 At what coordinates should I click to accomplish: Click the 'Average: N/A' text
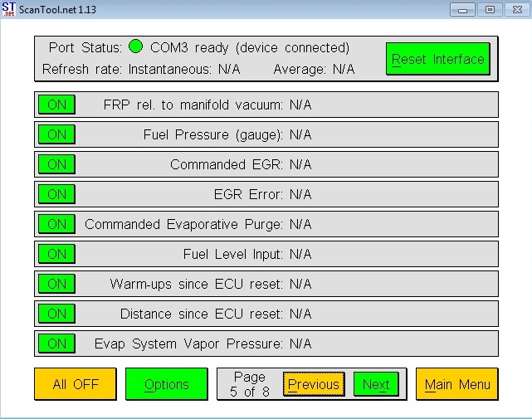click(x=315, y=69)
